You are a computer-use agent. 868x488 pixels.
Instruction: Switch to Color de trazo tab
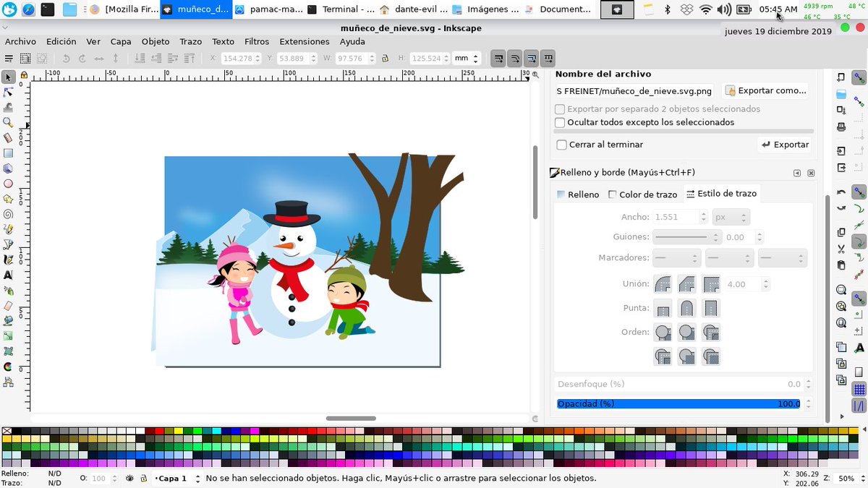(642, 194)
